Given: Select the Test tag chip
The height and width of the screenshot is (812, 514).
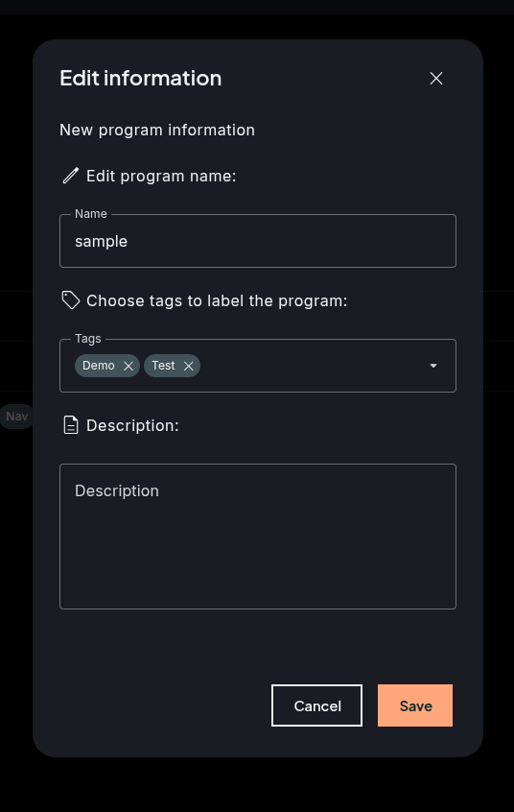Looking at the screenshot, I should [164, 366].
